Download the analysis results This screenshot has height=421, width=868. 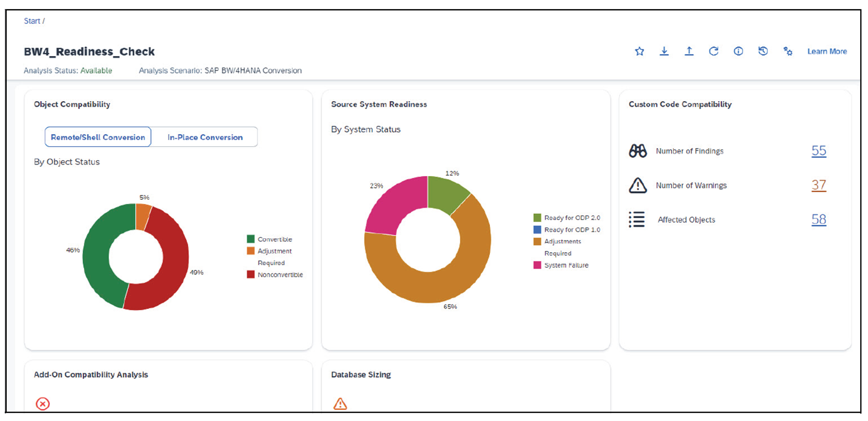pyautogui.click(x=664, y=51)
